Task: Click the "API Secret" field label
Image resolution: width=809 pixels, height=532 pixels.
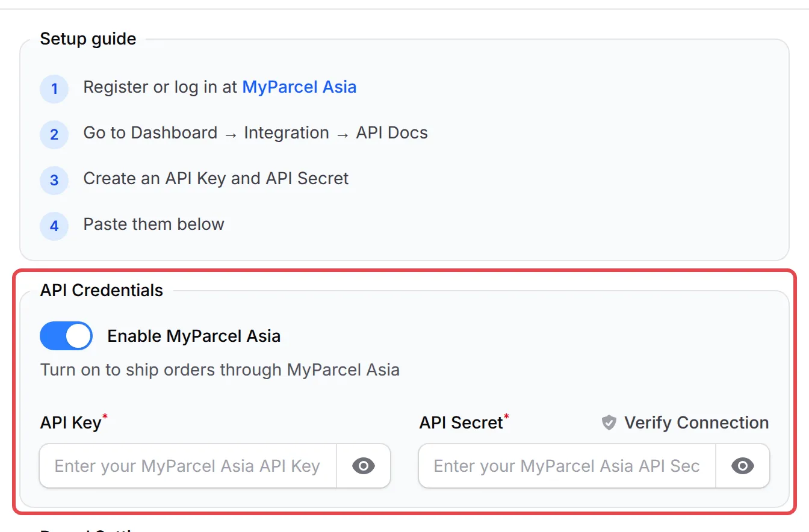Action: point(461,422)
